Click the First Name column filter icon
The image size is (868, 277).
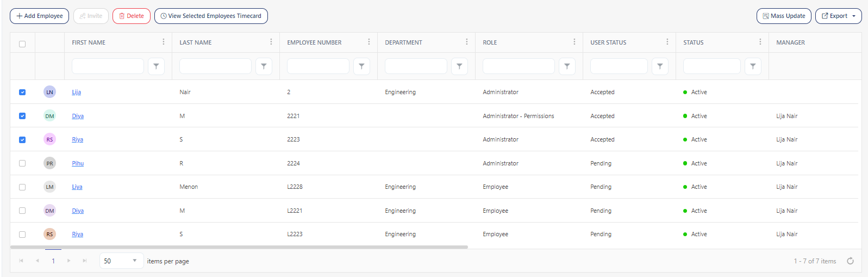tap(156, 66)
